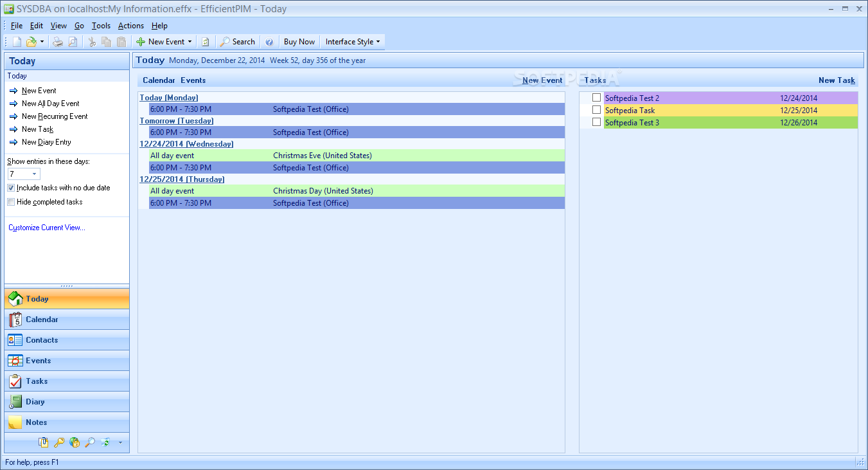Click Customize Current View link
Image resolution: width=868 pixels, height=470 pixels.
coord(47,228)
